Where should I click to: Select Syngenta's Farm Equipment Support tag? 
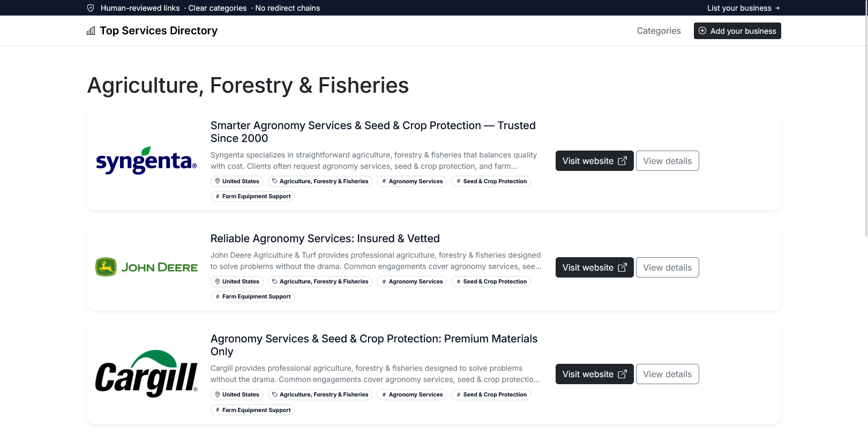click(252, 196)
